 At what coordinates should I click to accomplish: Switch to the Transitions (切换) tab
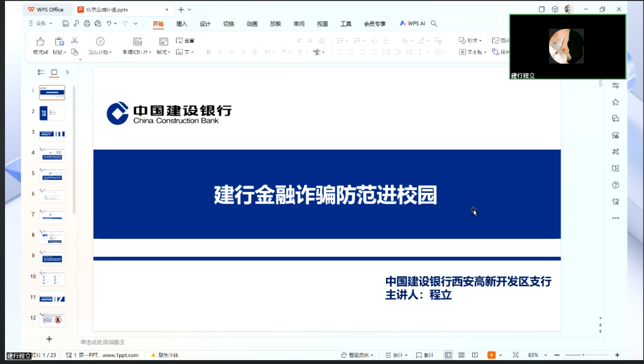(228, 24)
